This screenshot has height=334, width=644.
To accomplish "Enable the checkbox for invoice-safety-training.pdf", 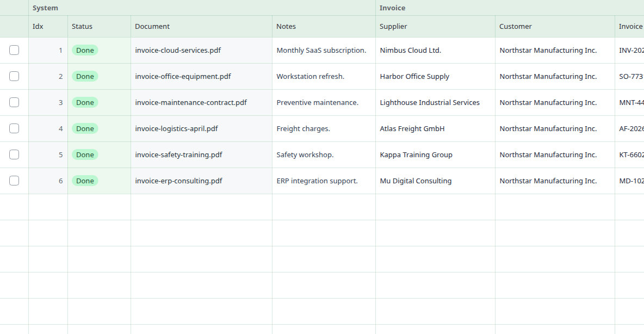I will tap(14, 154).
